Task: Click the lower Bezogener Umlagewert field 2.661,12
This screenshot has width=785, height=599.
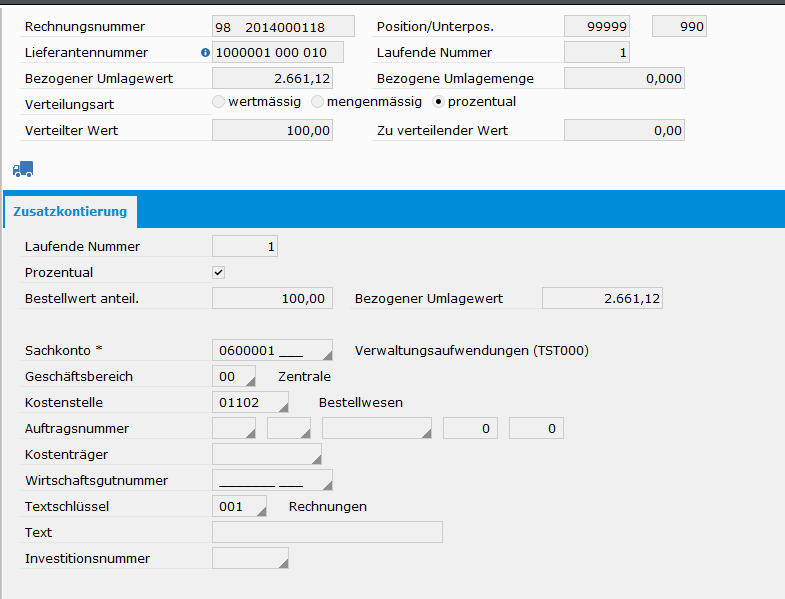Action: click(602, 298)
